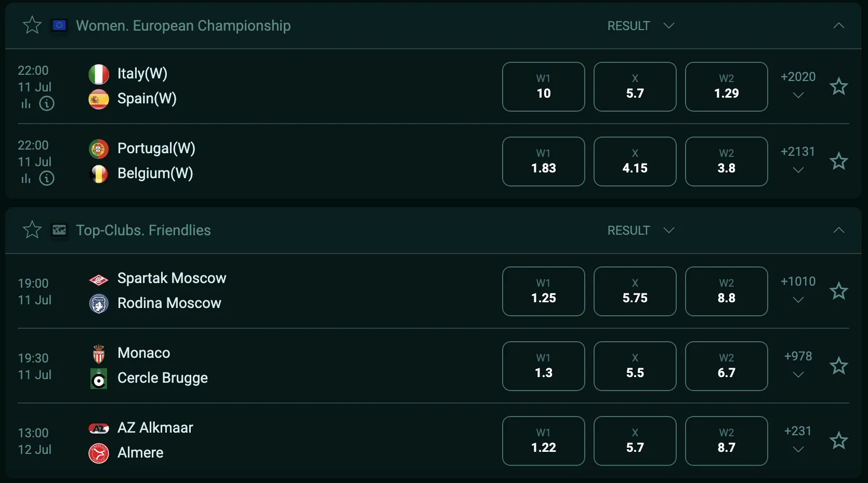Bet on Spain(W) win at 1.29

[726, 87]
